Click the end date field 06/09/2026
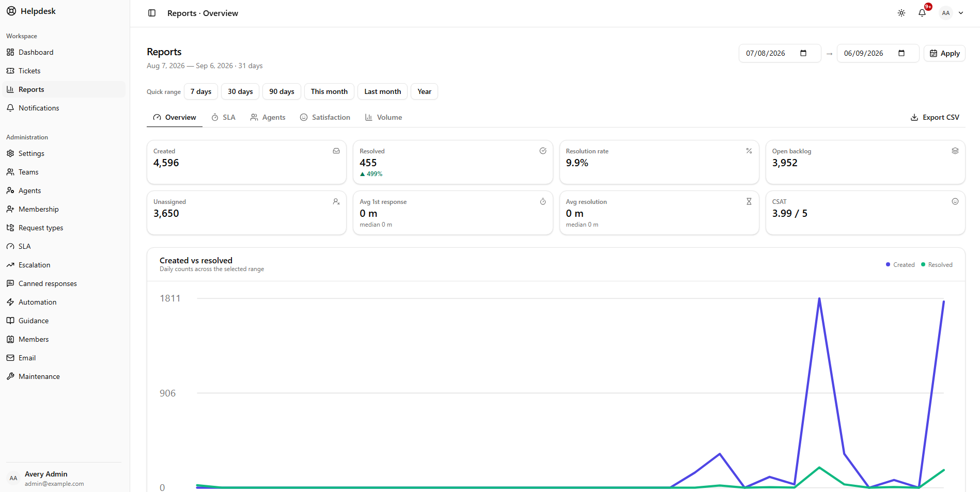Viewport: 980px width, 492px height. click(x=878, y=53)
